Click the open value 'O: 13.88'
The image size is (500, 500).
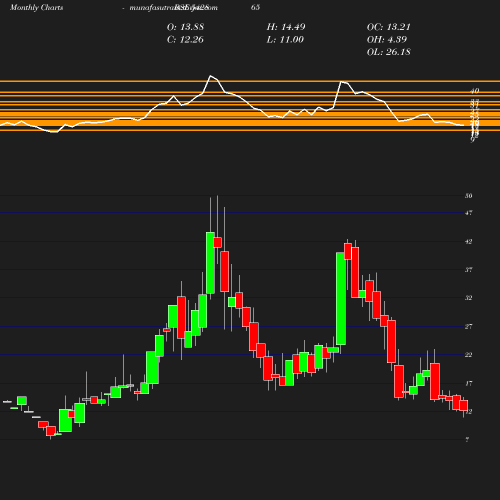pos(185,27)
